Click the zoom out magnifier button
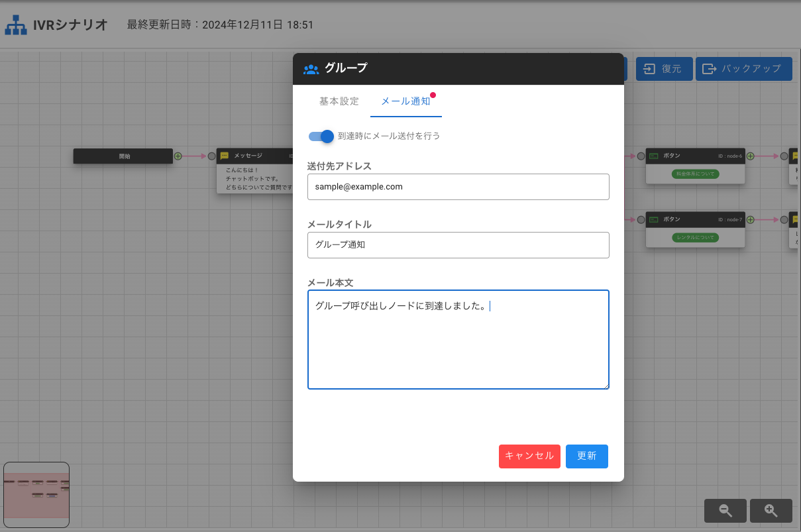The width and height of the screenshot is (801, 532). coord(725,511)
